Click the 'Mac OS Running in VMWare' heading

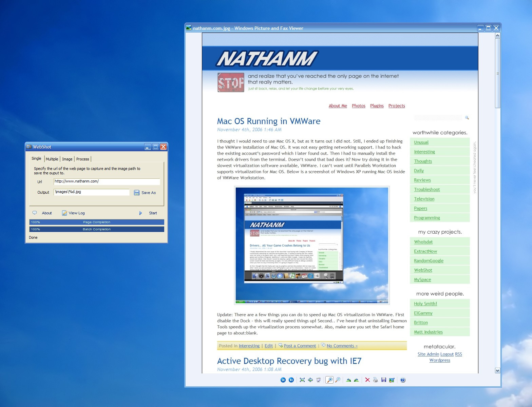coord(269,121)
